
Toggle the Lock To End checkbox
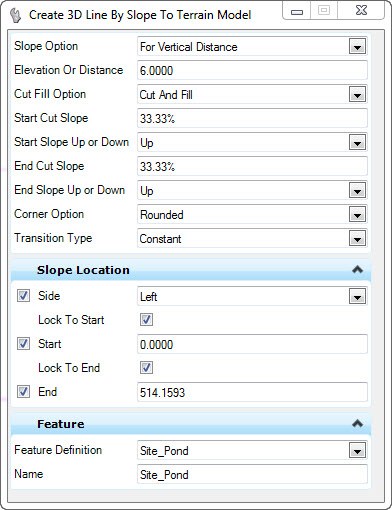[146, 368]
